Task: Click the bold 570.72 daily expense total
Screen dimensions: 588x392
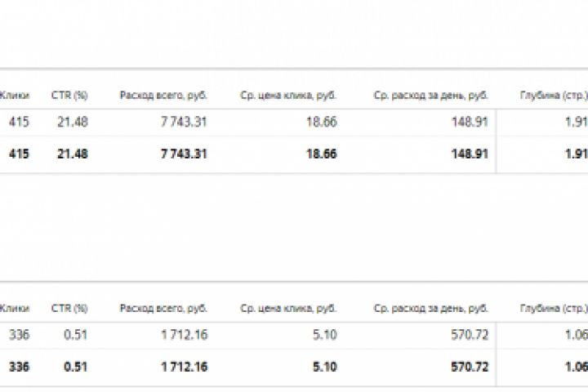Action: click(470, 367)
